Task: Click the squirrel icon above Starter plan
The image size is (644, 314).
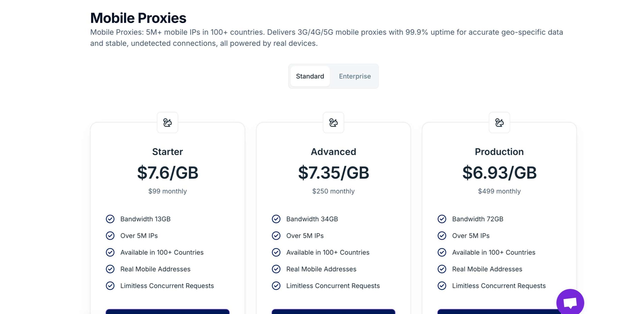Action: point(167,123)
